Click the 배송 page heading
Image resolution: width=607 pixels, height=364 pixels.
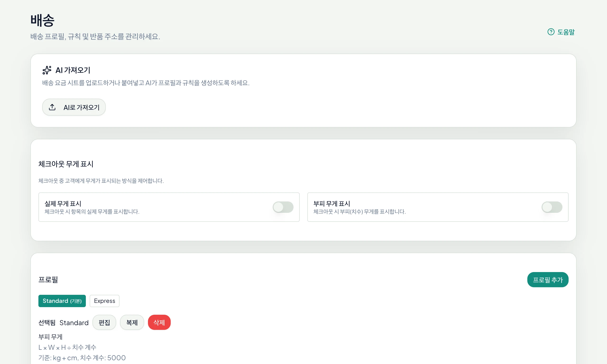42,20
